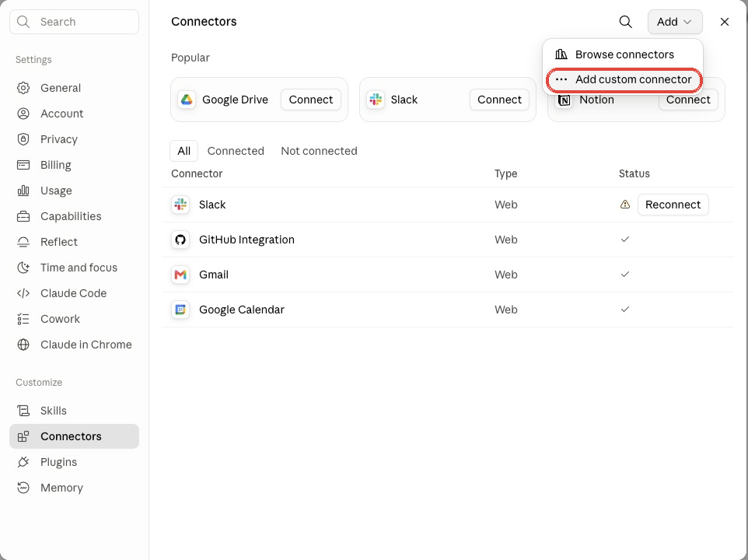Open Privacy settings
Screen dimensions: 748x560
[x=74, y=139]
